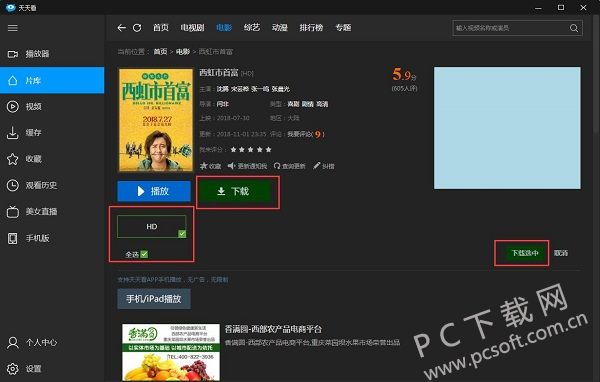
Task: Refresh the page with reload icon
Action: 137,28
